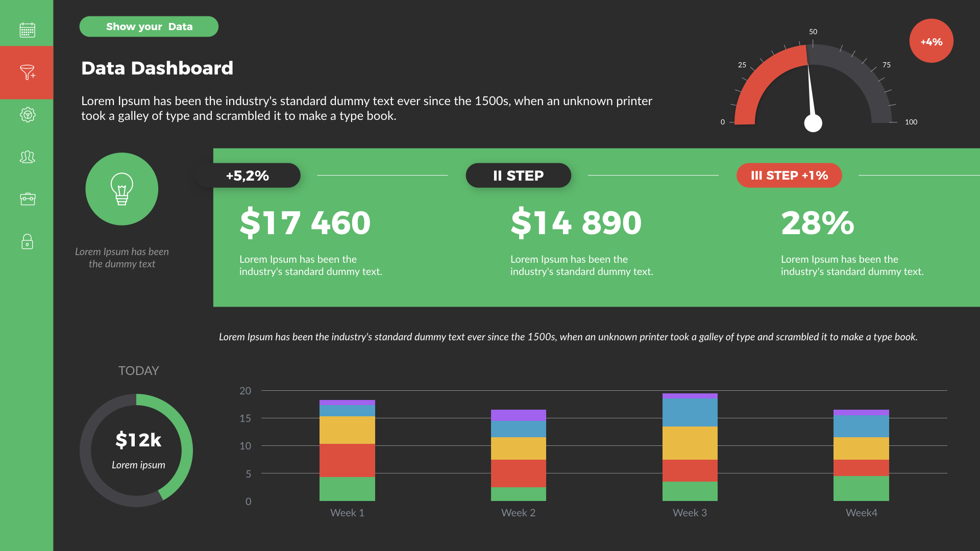Select the 'III STEP +1%' red tab

pyautogui.click(x=789, y=175)
